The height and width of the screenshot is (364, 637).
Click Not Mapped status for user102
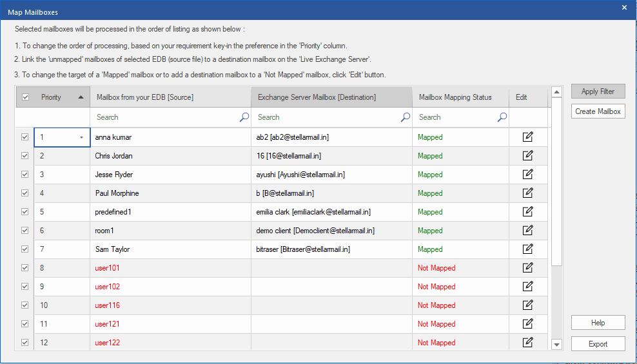click(436, 287)
